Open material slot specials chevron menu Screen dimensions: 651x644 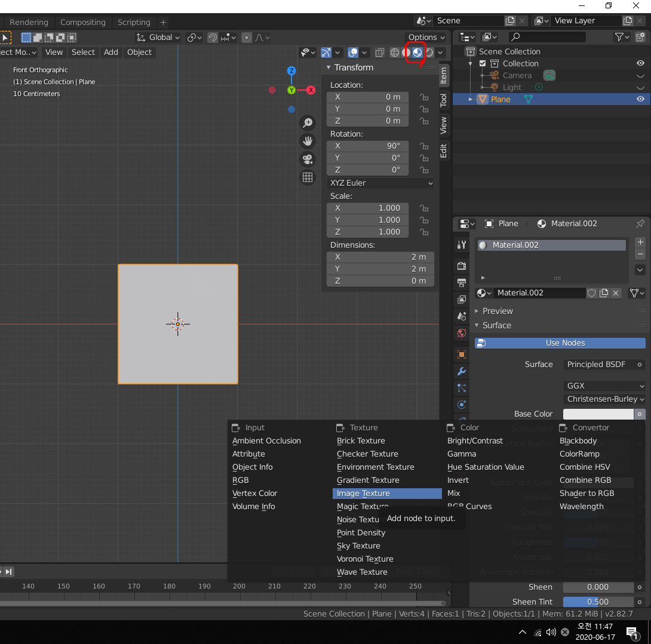point(640,270)
